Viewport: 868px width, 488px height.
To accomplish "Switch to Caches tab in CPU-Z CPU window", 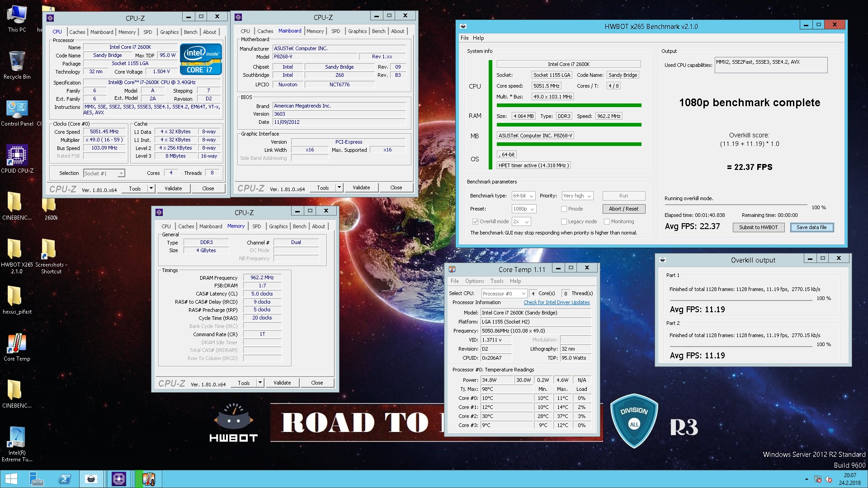I will click(x=77, y=32).
